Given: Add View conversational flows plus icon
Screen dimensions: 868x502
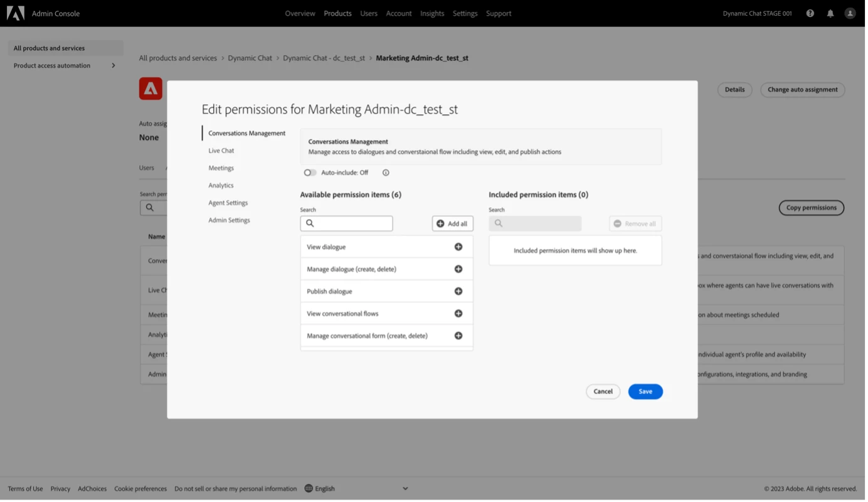Looking at the screenshot, I should click(x=460, y=314).
